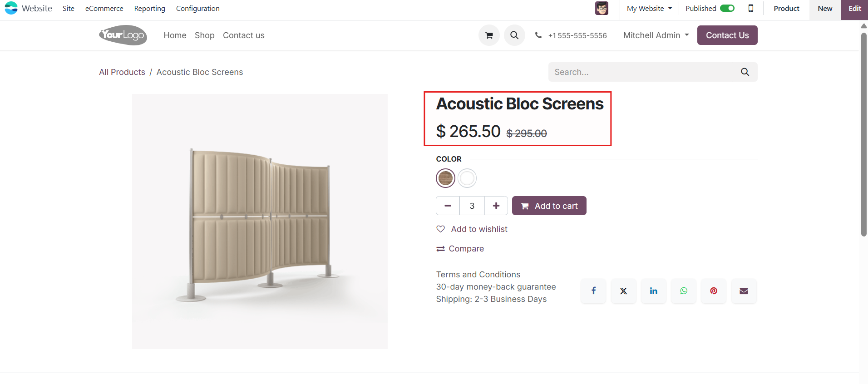The height and width of the screenshot is (384, 868).
Task: Increase quantity with plus button
Action: pyautogui.click(x=496, y=206)
